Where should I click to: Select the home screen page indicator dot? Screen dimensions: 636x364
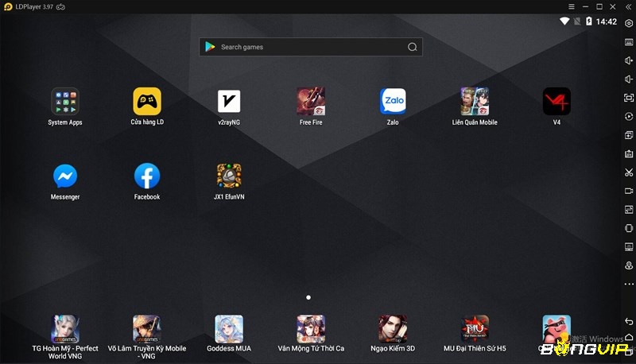pos(308,297)
